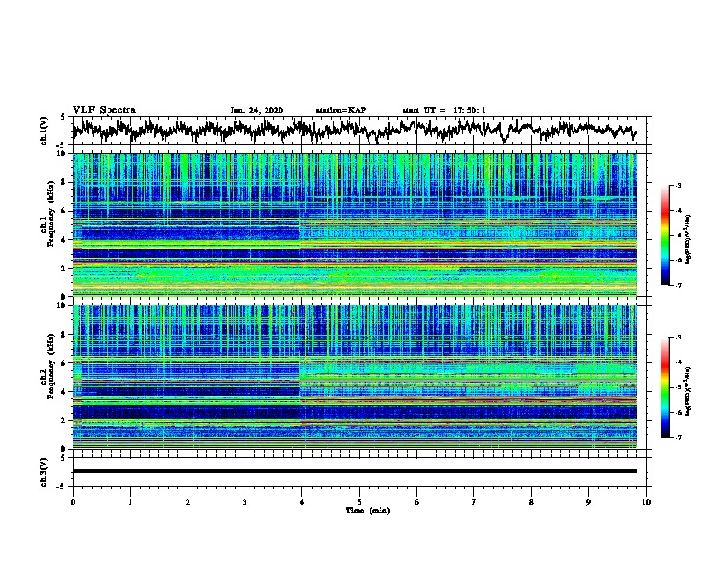Click the ch.1 spectrogram panel

tap(354, 224)
